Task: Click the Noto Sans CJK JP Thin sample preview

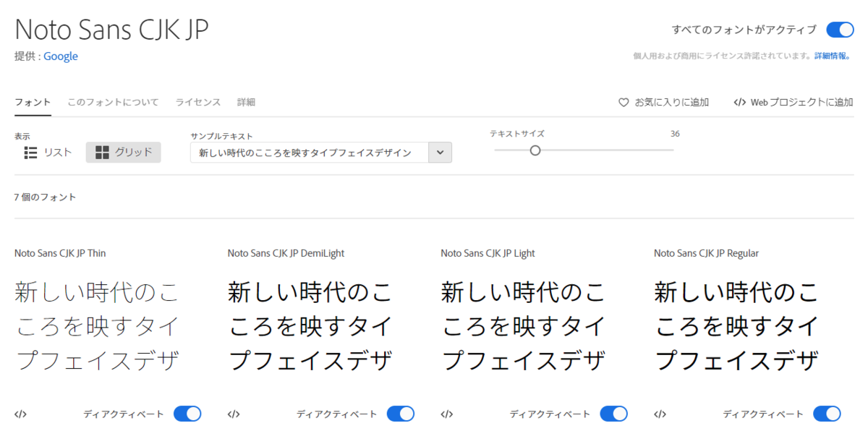Action: tap(97, 326)
